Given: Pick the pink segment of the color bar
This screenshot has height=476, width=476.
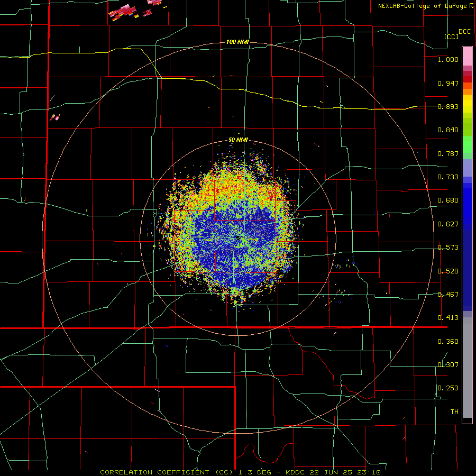Looking at the screenshot, I should coord(467,57).
